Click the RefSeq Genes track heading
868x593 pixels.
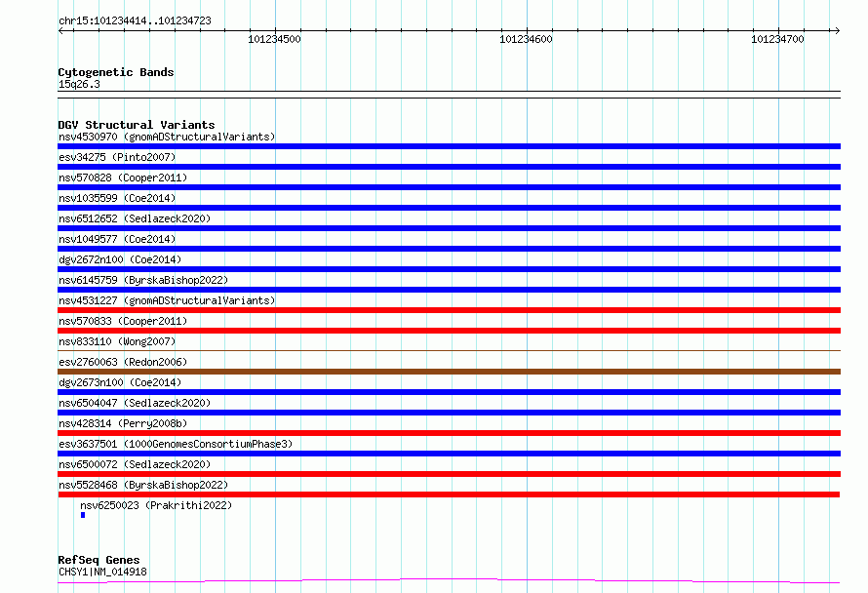click(99, 560)
